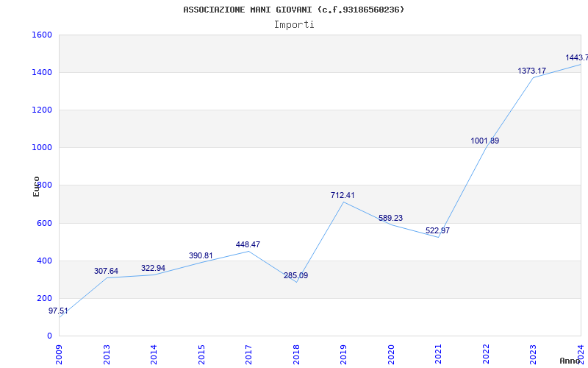Click x-axis year 2018
The width and height of the screenshot is (588, 368).
point(296,355)
